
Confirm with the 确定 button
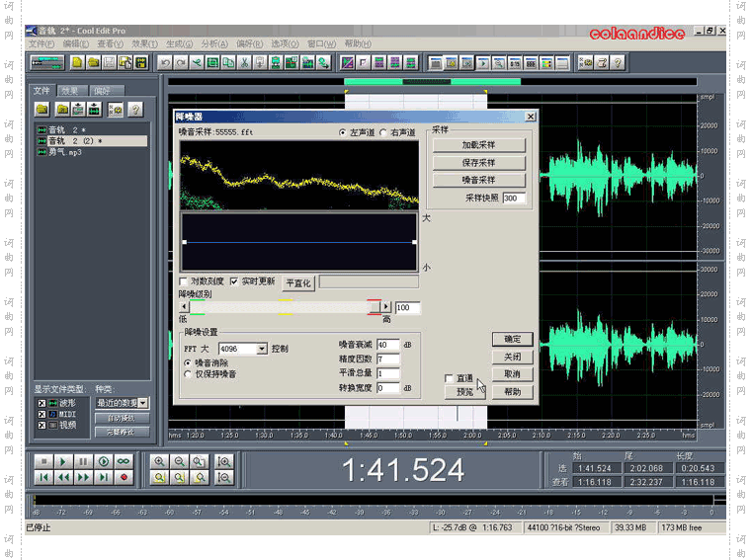tap(513, 339)
